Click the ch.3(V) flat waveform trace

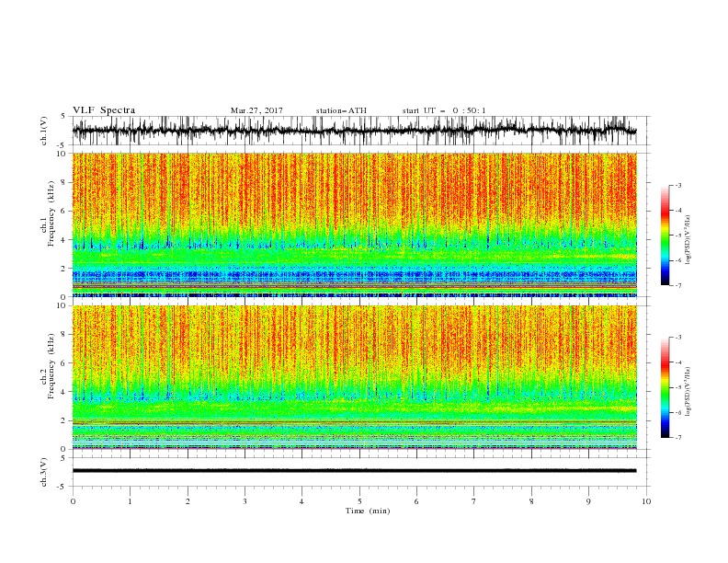point(354,471)
